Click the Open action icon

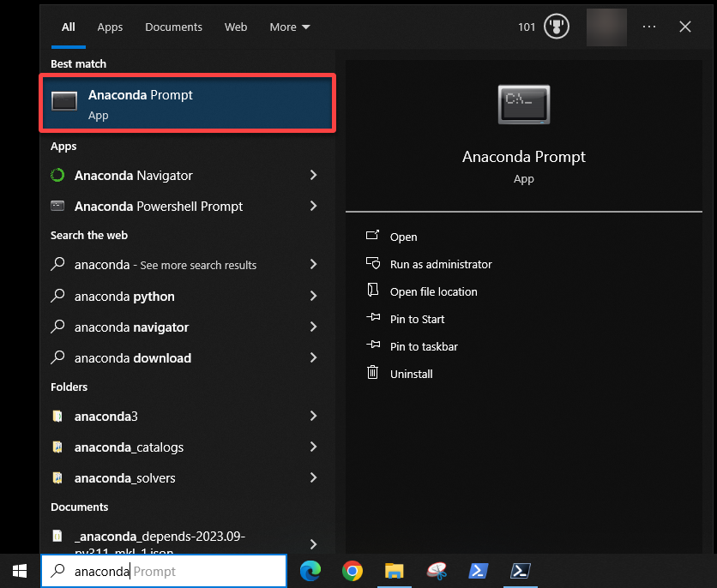click(x=373, y=236)
